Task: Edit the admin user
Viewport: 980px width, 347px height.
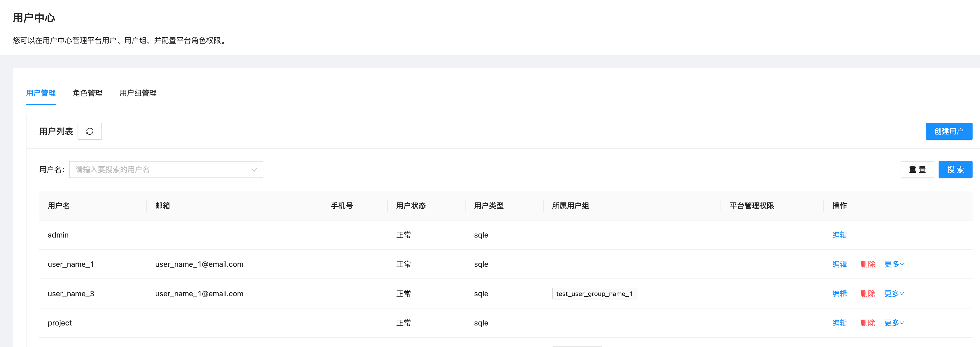Action: [x=839, y=235]
